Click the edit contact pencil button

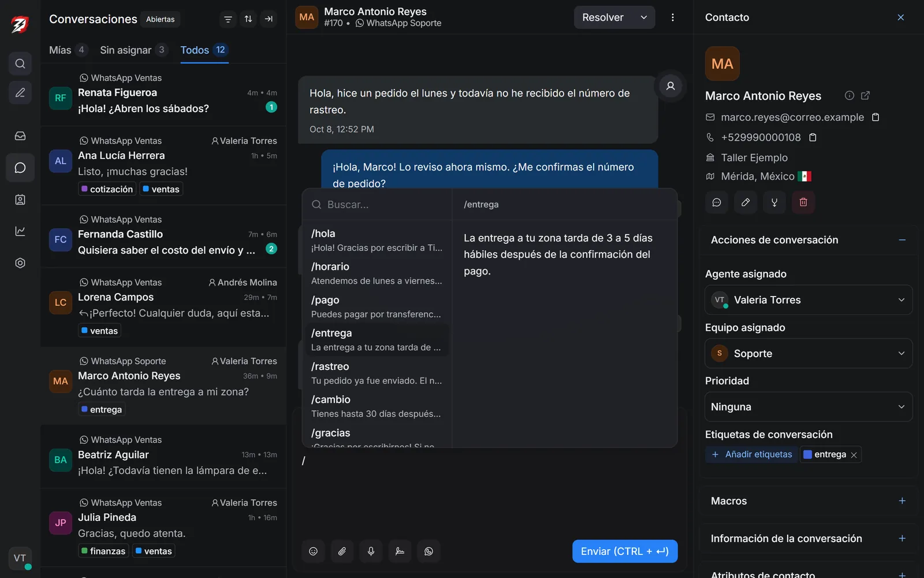tap(746, 202)
